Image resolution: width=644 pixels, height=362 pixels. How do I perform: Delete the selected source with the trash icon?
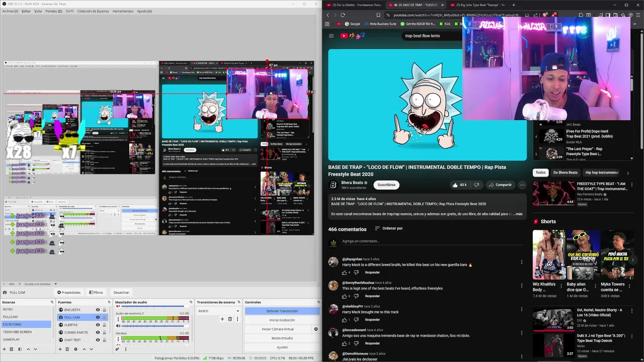coord(67,349)
